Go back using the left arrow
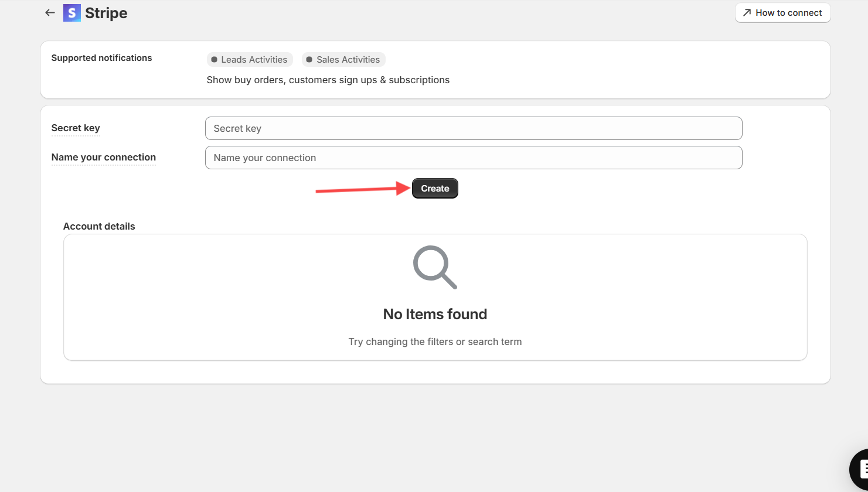 click(50, 12)
